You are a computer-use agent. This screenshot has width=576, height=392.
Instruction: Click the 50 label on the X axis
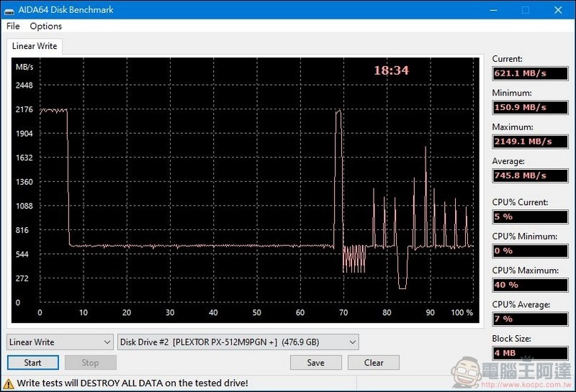[257, 313]
